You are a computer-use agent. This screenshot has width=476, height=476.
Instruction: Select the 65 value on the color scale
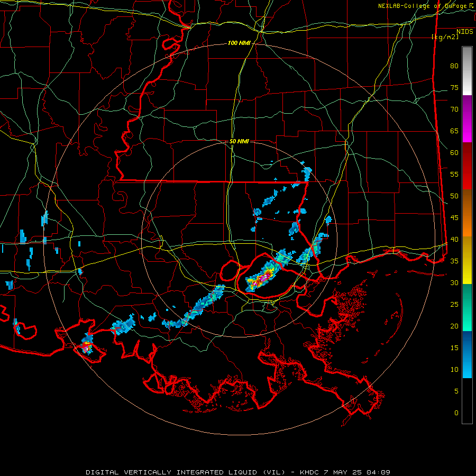(x=454, y=131)
